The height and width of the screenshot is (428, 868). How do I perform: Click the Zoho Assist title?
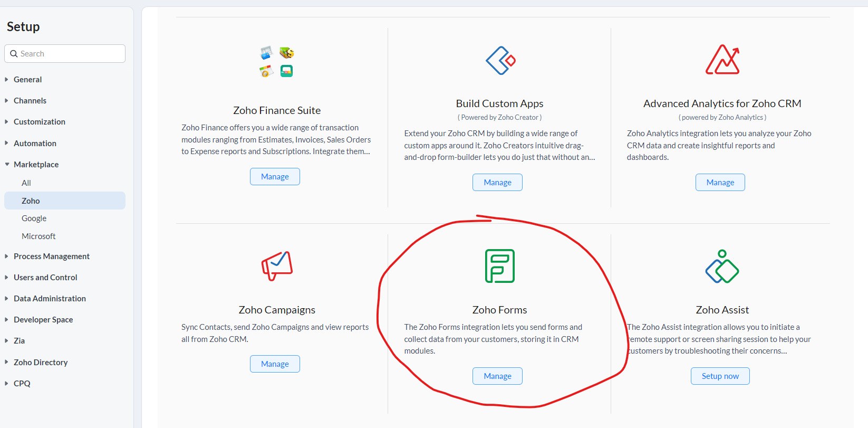click(722, 310)
